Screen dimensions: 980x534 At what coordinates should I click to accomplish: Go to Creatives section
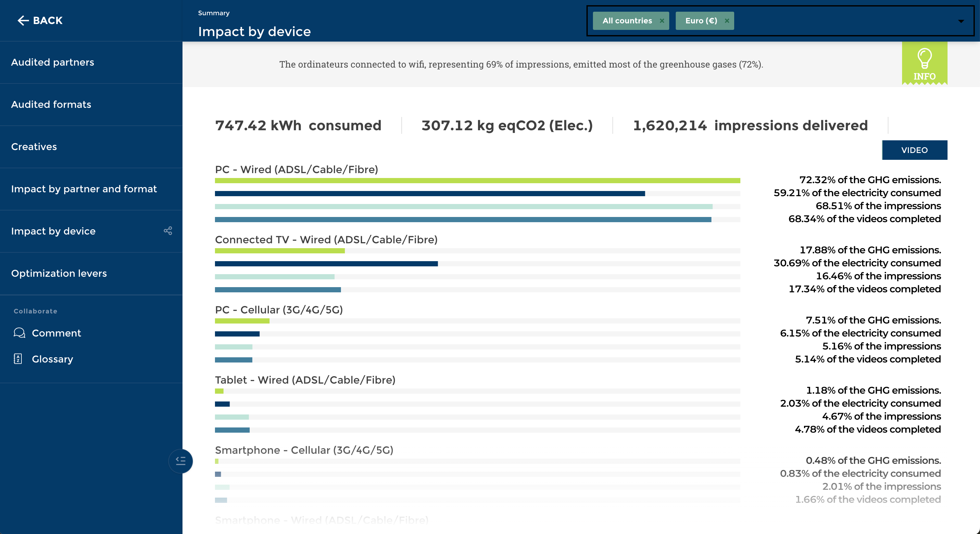click(34, 146)
